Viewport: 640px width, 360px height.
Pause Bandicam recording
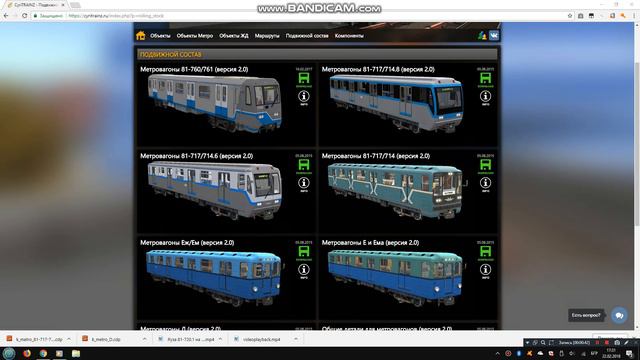click(x=598, y=342)
